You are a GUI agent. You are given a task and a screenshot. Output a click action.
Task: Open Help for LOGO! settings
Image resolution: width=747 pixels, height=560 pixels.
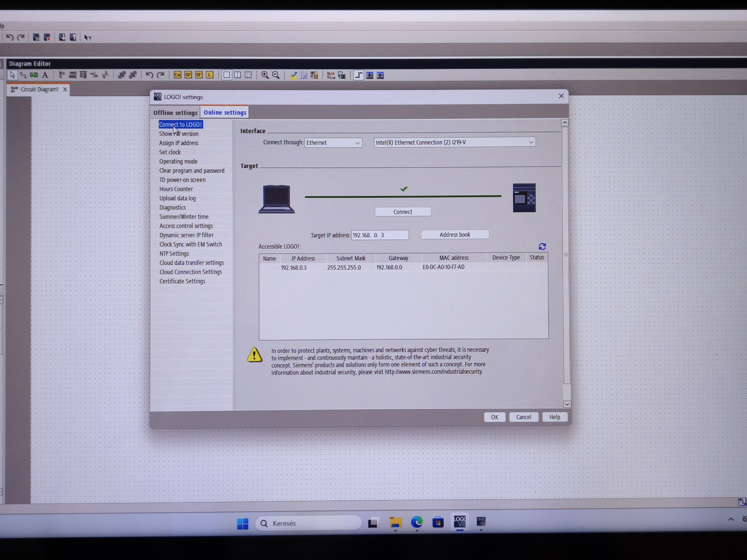pos(554,417)
